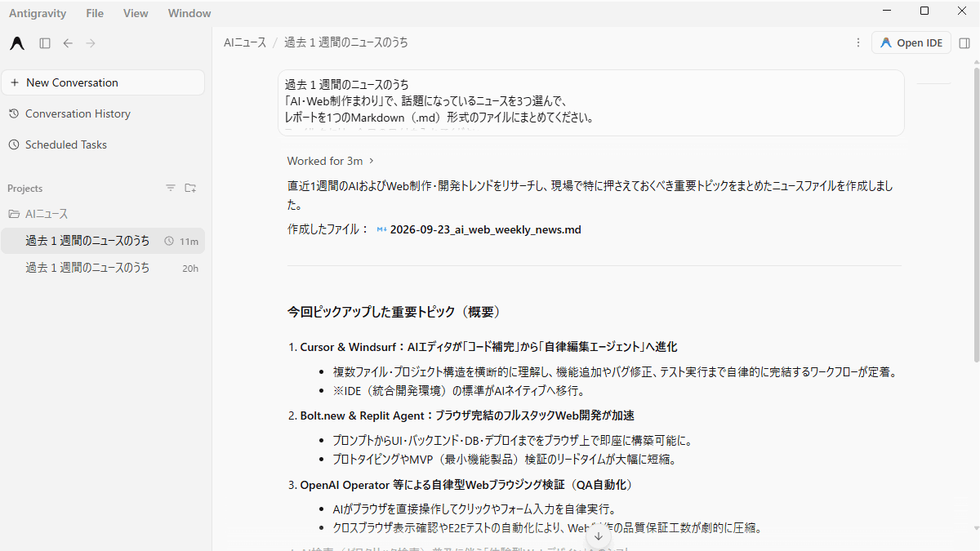Open the Projects filter icon
This screenshot has width=980, height=551.
coord(171,188)
